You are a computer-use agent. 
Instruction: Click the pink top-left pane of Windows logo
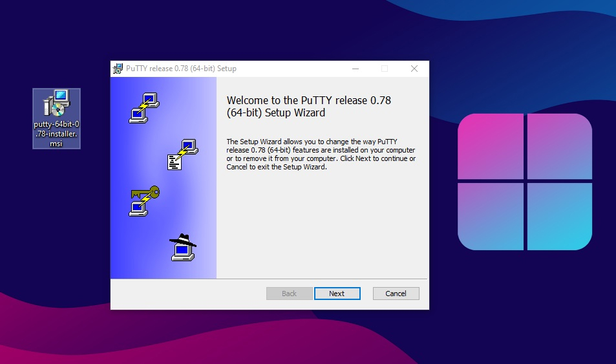coord(490,147)
